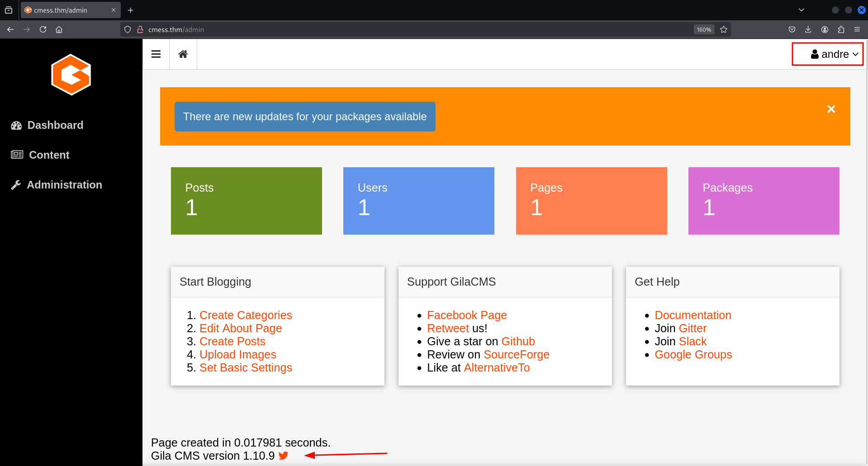Toggle the hamburger sidebar menu icon
The width and height of the screenshot is (868, 466).
[156, 54]
